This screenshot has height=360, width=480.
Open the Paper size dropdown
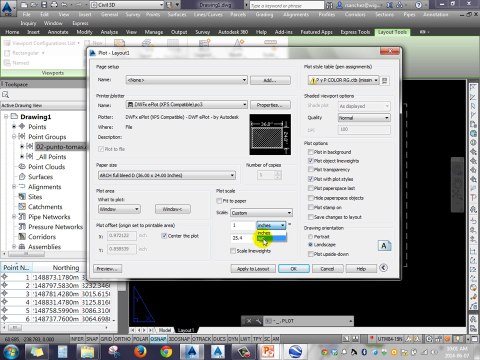167,175
